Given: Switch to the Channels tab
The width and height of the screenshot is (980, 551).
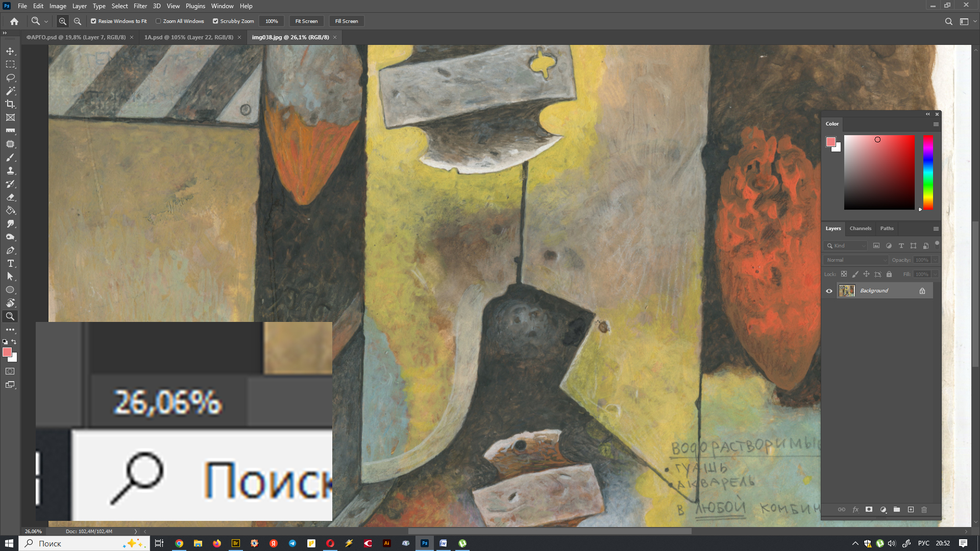Looking at the screenshot, I should click(x=860, y=229).
